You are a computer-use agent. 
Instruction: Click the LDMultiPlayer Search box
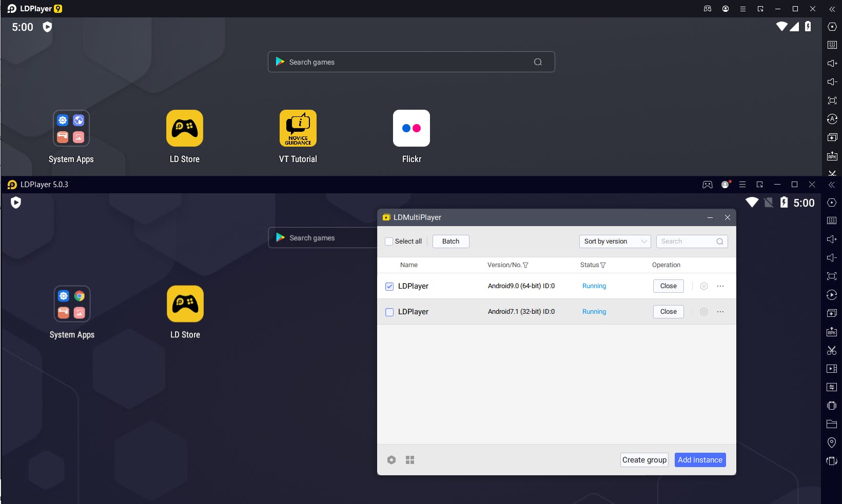tap(692, 241)
